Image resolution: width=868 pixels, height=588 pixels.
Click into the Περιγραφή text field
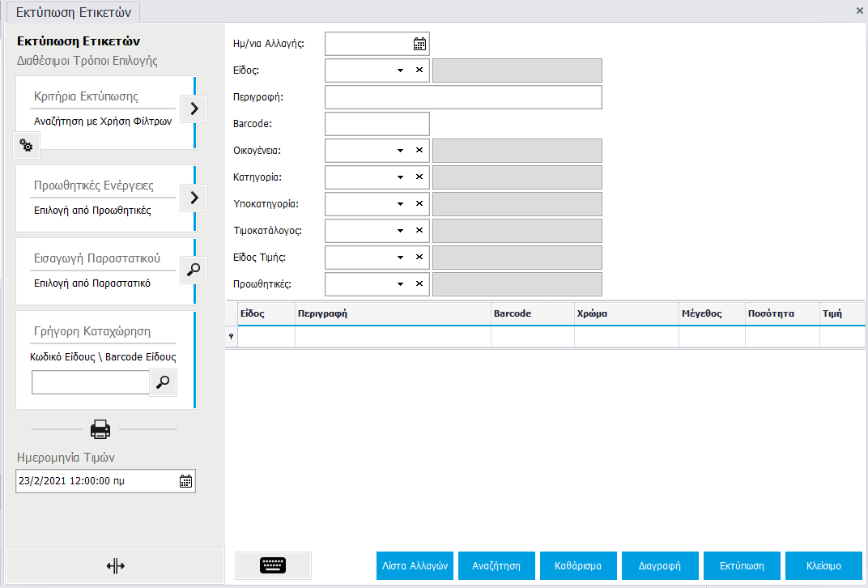click(463, 97)
